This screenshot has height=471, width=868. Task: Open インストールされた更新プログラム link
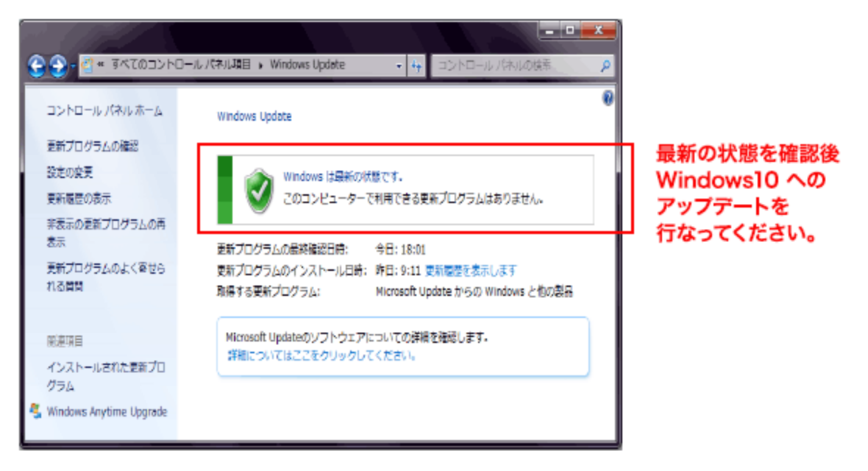tap(106, 376)
